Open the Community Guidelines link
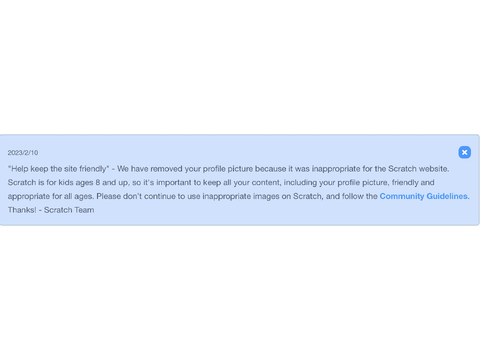Viewport: 480px width, 360px height. pyautogui.click(x=423, y=196)
